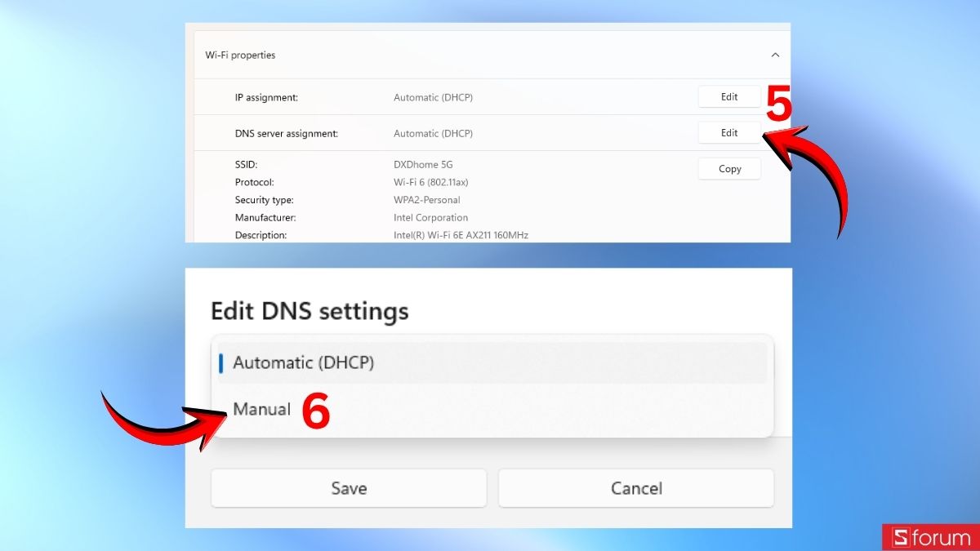Select Automatic (DHCP) in DNS dropdown

(492, 362)
